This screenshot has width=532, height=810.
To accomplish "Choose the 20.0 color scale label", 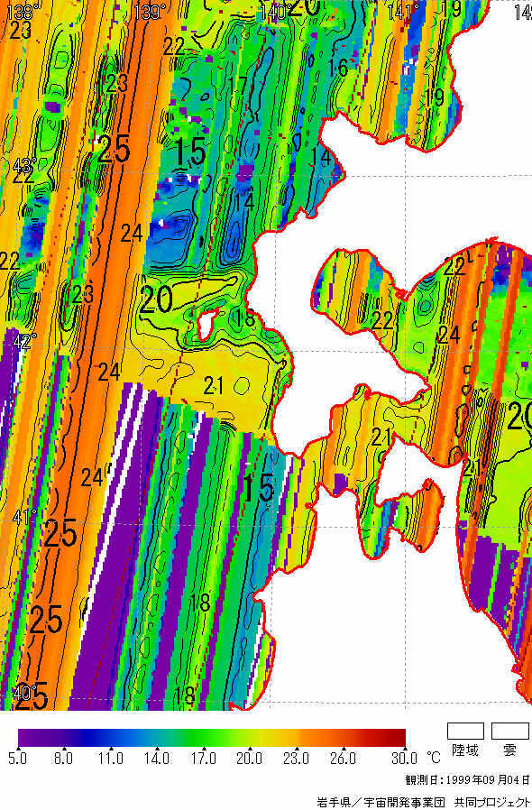I will [x=249, y=759].
